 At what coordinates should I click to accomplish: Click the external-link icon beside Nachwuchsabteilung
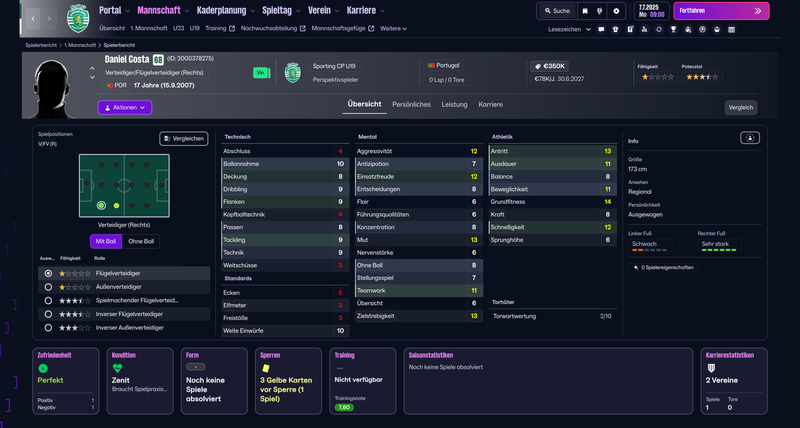tap(303, 29)
